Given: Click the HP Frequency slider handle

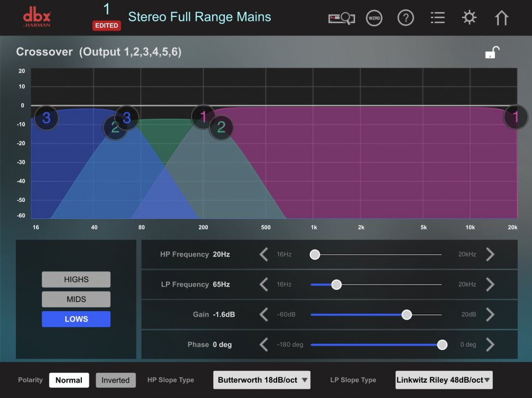Looking at the screenshot, I should [x=315, y=254].
